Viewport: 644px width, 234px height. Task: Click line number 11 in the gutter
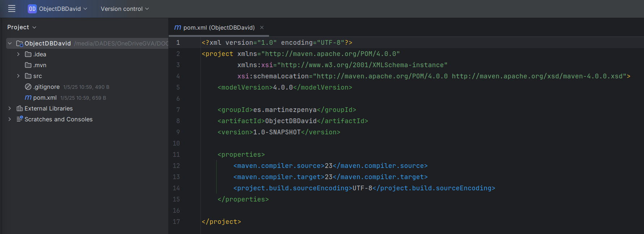point(176,155)
